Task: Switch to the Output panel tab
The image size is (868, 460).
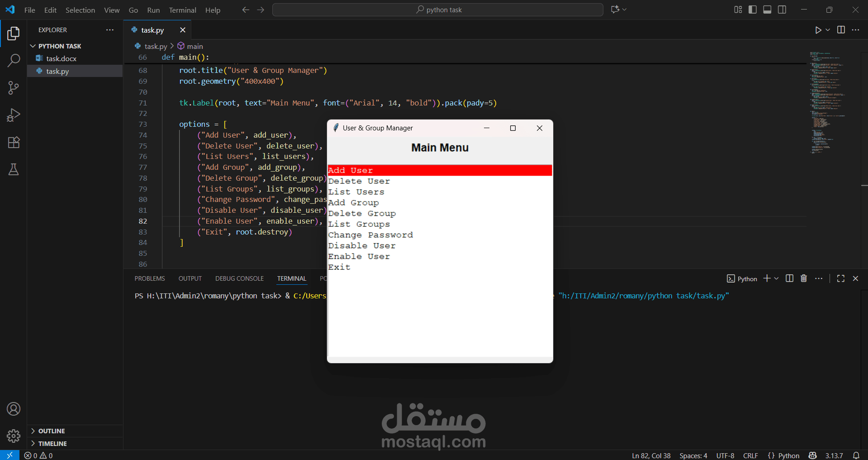Action: [x=190, y=278]
